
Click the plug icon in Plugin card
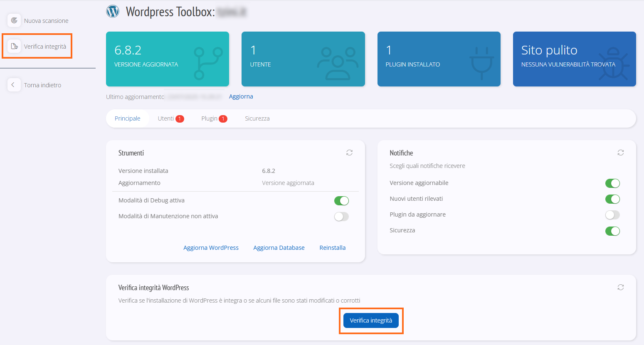click(x=481, y=63)
